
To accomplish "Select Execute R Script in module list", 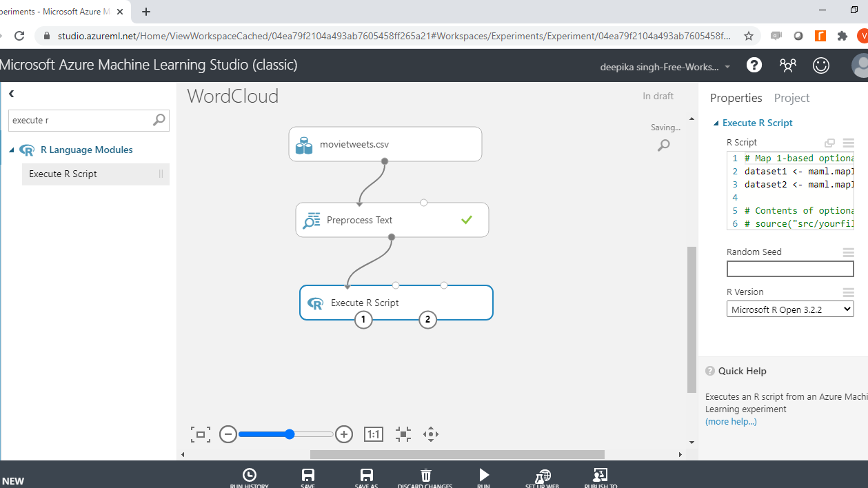I will pyautogui.click(x=96, y=174).
